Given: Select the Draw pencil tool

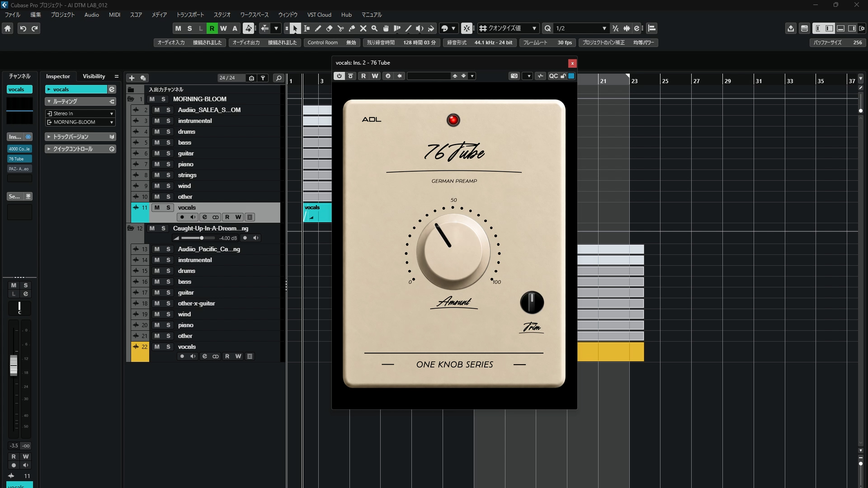Looking at the screenshot, I should coord(318,28).
